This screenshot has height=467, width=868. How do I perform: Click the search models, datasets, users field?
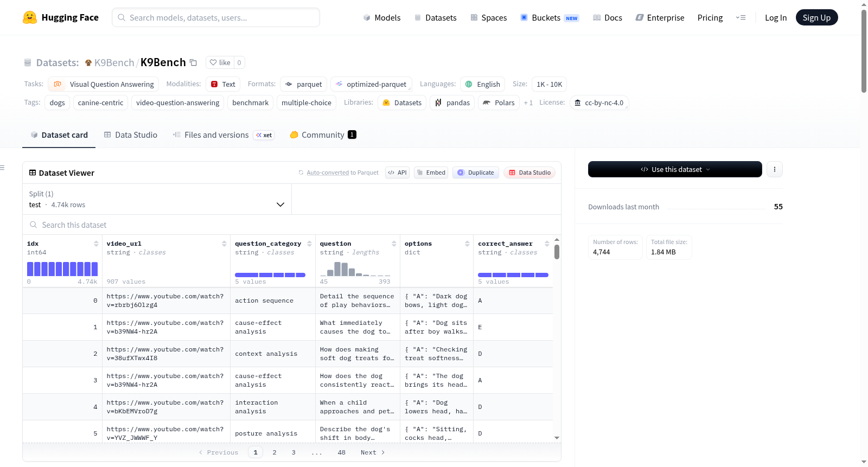point(216,17)
